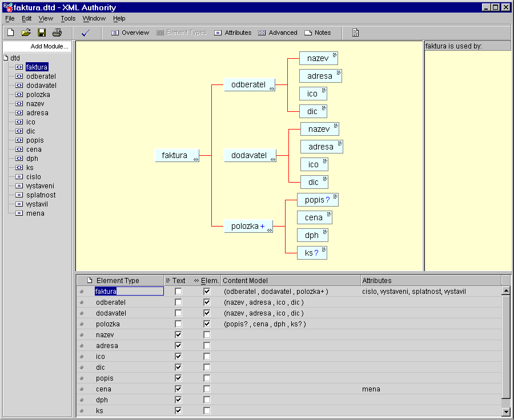Click attribute icon beside splatnost in tree
The image size is (514, 420).
tap(19, 195)
